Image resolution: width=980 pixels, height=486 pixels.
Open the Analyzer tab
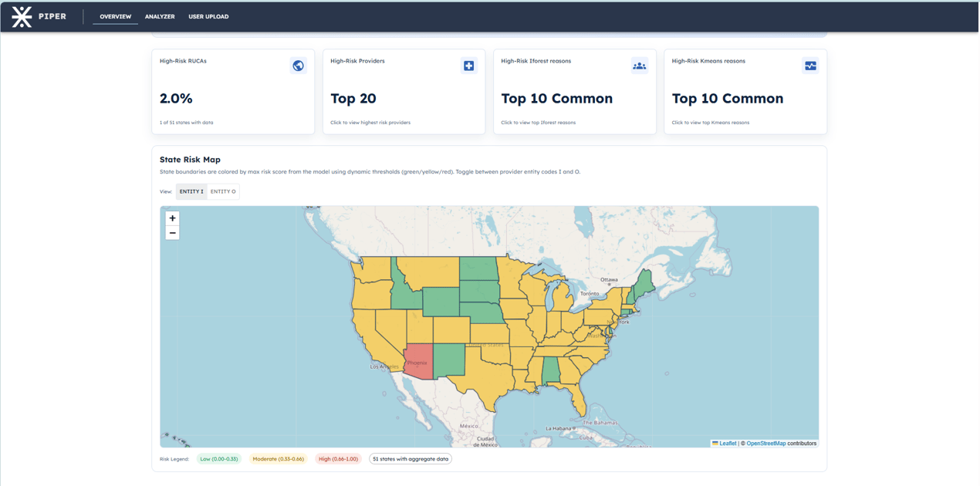click(160, 16)
